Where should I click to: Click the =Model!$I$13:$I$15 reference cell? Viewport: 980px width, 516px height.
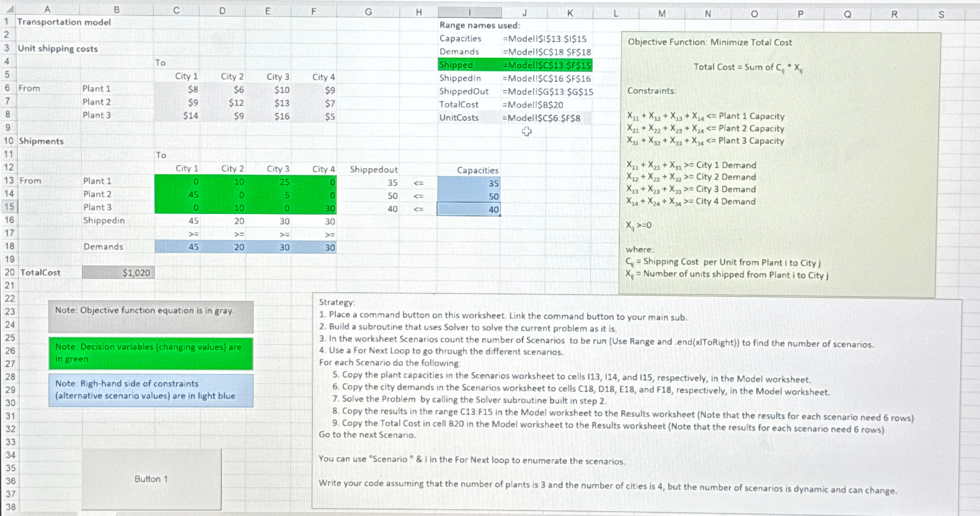pyautogui.click(x=545, y=38)
